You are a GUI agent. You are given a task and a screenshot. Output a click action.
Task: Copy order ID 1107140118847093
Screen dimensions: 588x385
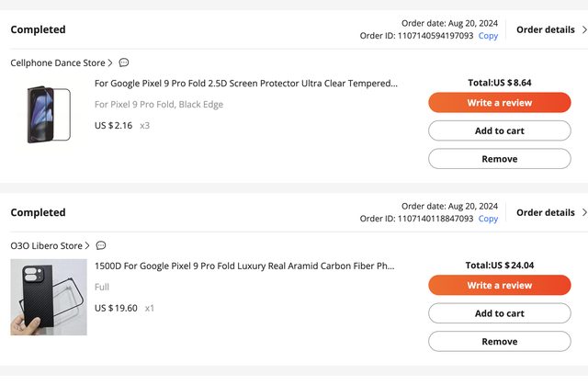coord(488,219)
